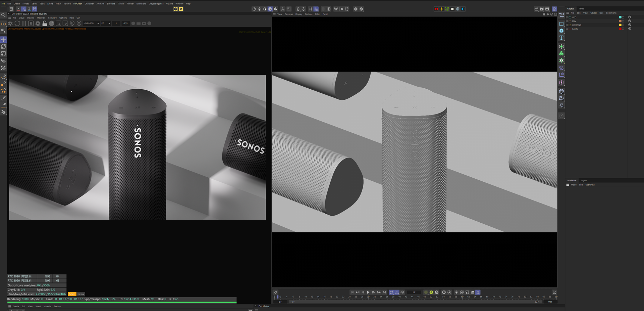This screenshot has width=644, height=311.
Task: Expand the GEO group
Action: (567, 17)
